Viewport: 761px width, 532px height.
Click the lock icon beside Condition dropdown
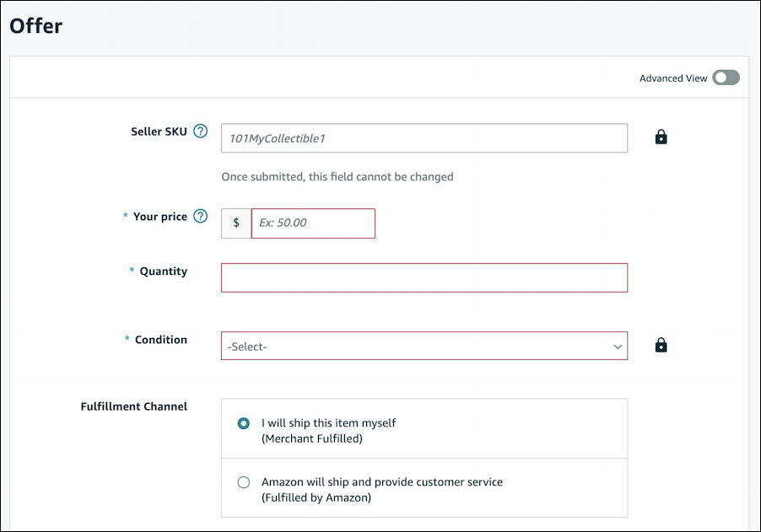(661, 346)
